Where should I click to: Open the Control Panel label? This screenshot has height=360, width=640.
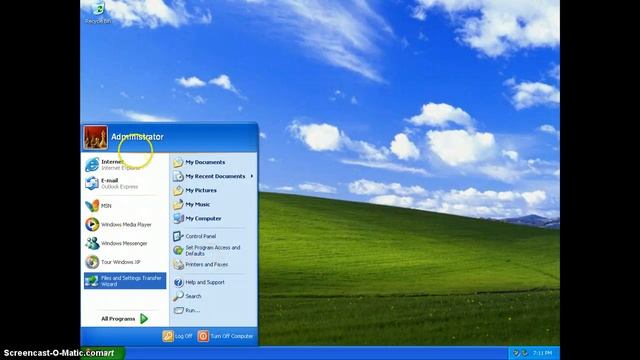[200, 236]
